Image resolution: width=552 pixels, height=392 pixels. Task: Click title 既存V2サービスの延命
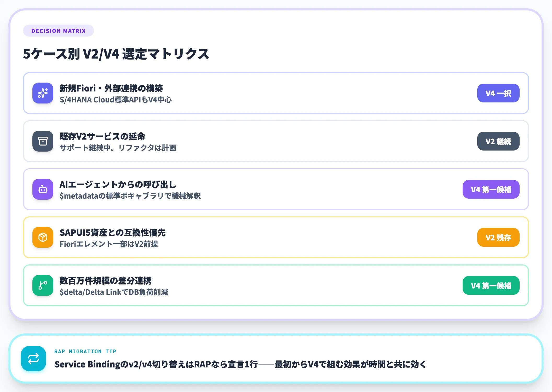coord(102,136)
